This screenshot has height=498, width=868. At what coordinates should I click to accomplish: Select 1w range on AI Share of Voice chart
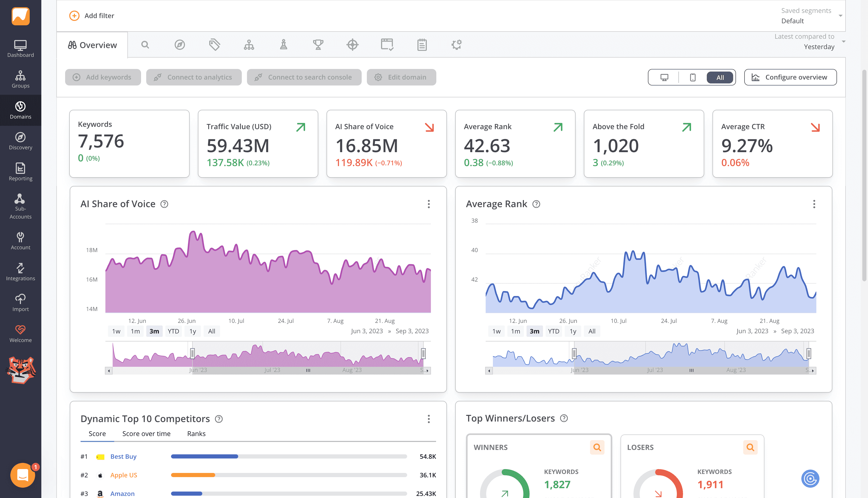tap(116, 331)
